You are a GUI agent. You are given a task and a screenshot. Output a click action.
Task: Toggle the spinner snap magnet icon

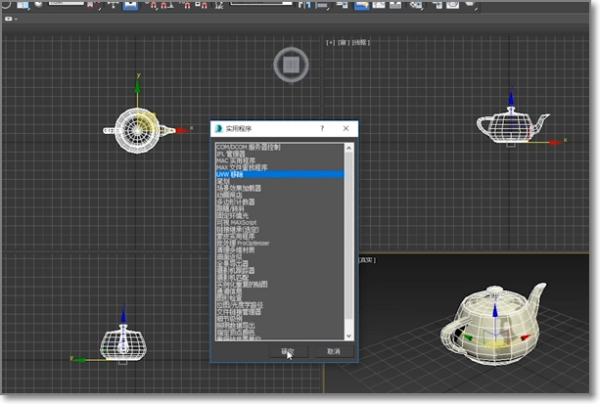(201, 5)
